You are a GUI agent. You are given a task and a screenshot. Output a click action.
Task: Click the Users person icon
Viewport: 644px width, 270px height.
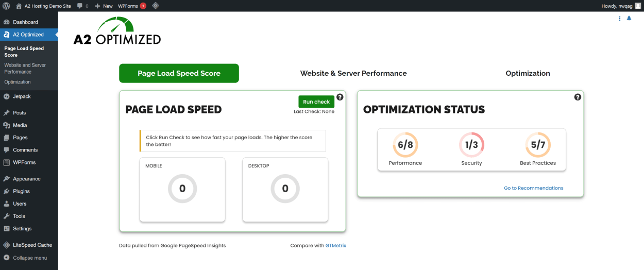[x=7, y=204]
